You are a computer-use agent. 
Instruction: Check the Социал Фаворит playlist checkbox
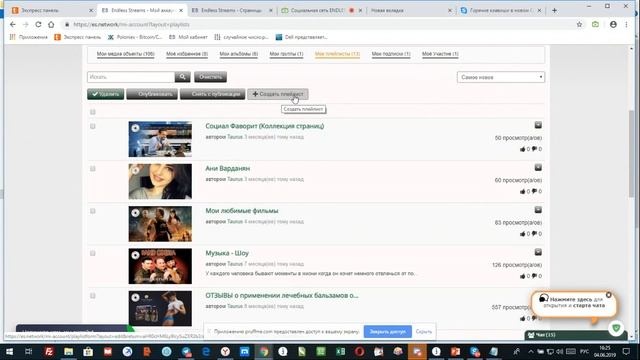point(93,126)
